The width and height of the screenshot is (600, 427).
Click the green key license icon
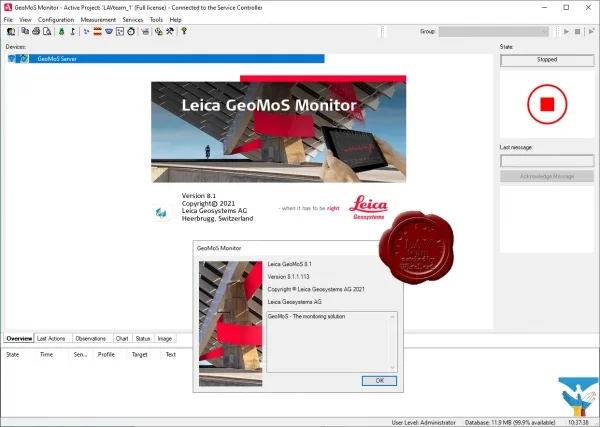pyautogui.click(x=184, y=31)
